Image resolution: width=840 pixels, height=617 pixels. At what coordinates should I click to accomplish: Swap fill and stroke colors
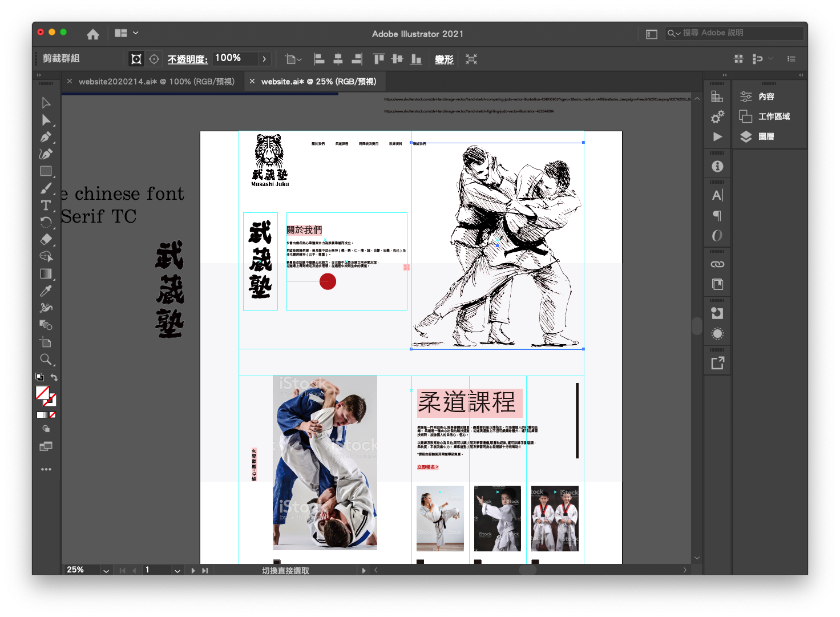point(54,377)
